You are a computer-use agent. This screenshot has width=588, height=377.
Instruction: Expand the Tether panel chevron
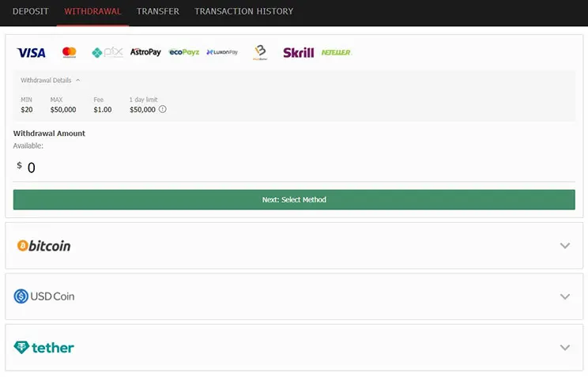(564, 348)
